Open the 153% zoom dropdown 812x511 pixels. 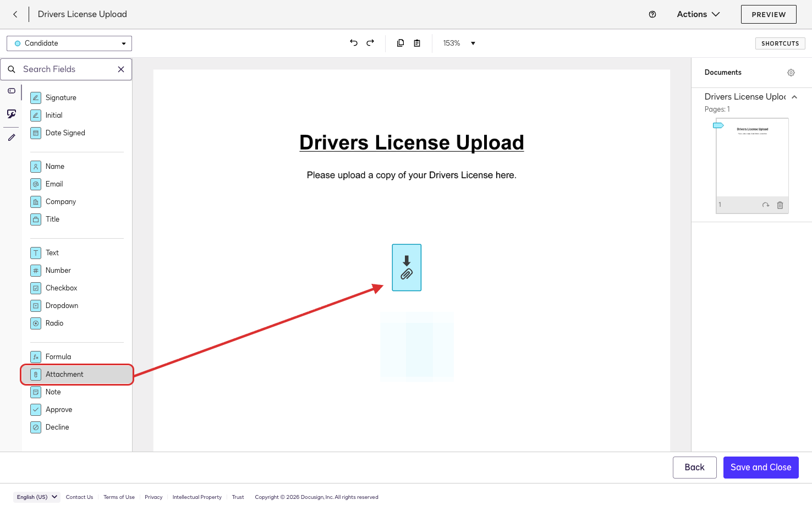459,43
